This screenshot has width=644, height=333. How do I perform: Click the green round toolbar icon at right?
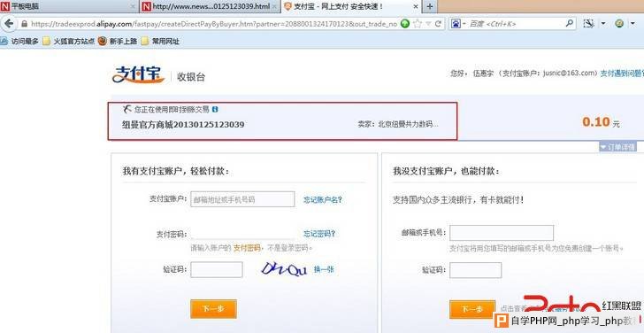click(x=619, y=23)
